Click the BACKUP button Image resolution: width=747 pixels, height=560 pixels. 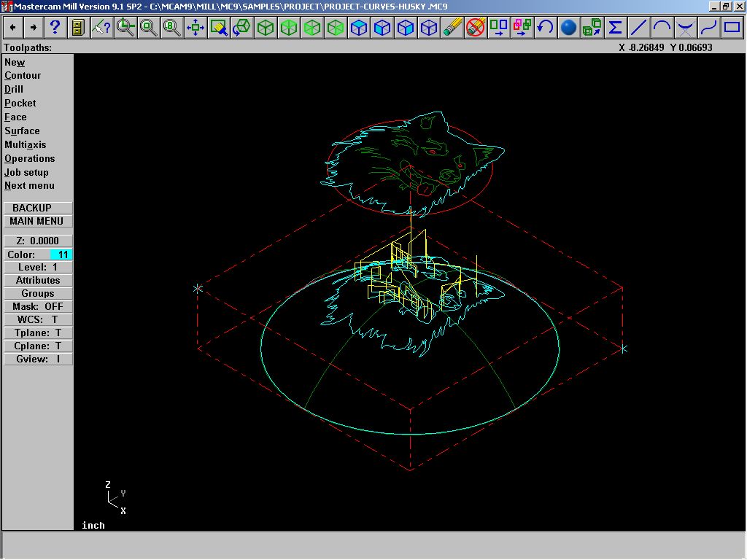click(38, 208)
